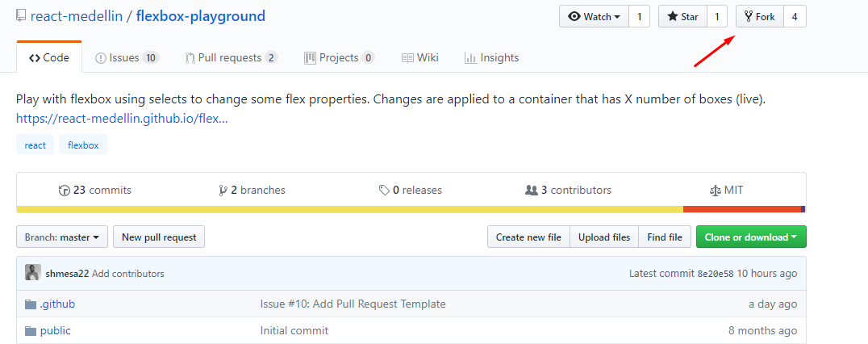Click the Pull requests merge icon
Screen dimensions: 868x344
coord(190,57)
